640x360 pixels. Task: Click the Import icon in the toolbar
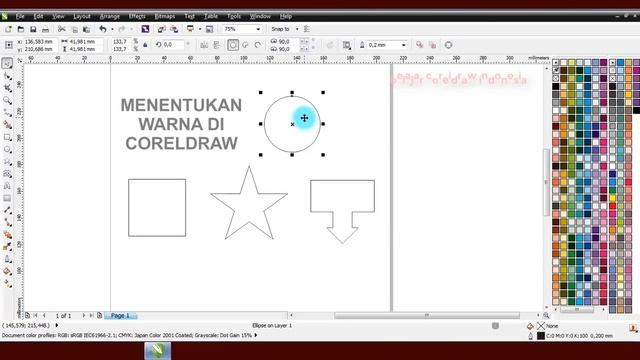162,29
